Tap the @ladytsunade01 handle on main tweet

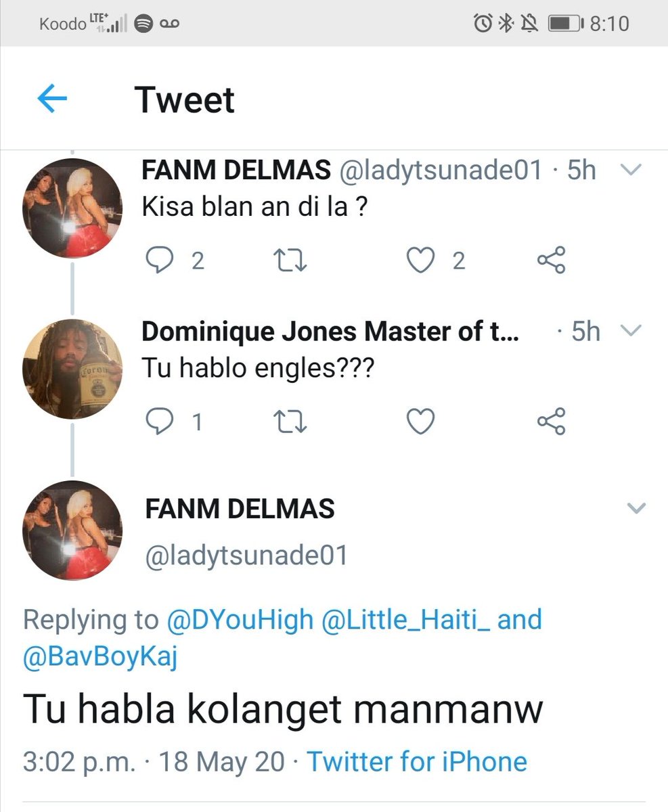[246, 556]
